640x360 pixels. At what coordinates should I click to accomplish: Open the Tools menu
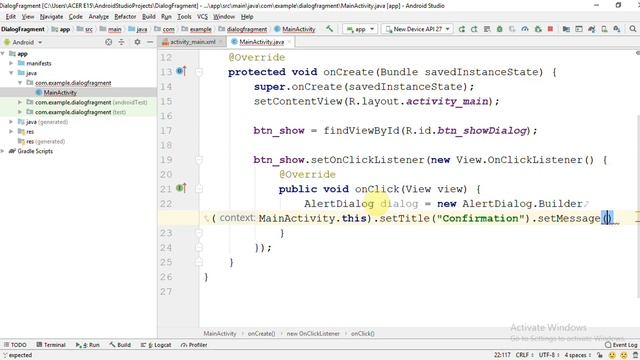pos(184,17)
